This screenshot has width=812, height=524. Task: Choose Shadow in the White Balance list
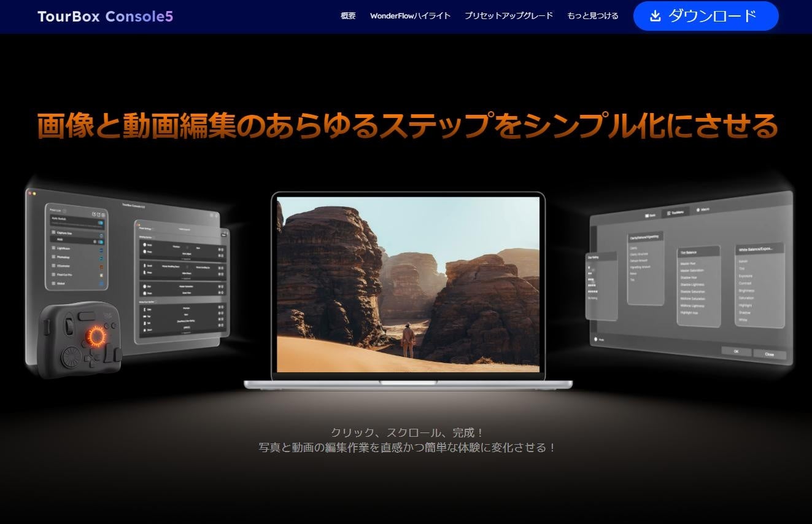745,313
